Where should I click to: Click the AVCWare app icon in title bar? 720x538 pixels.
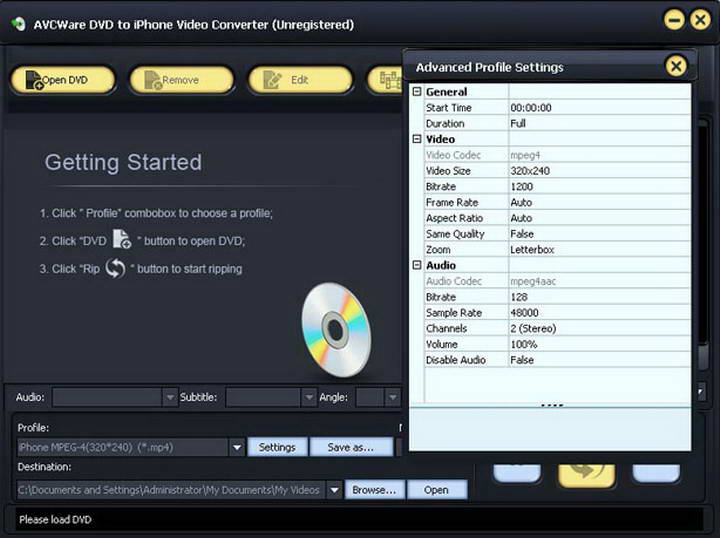coord(18,24)
